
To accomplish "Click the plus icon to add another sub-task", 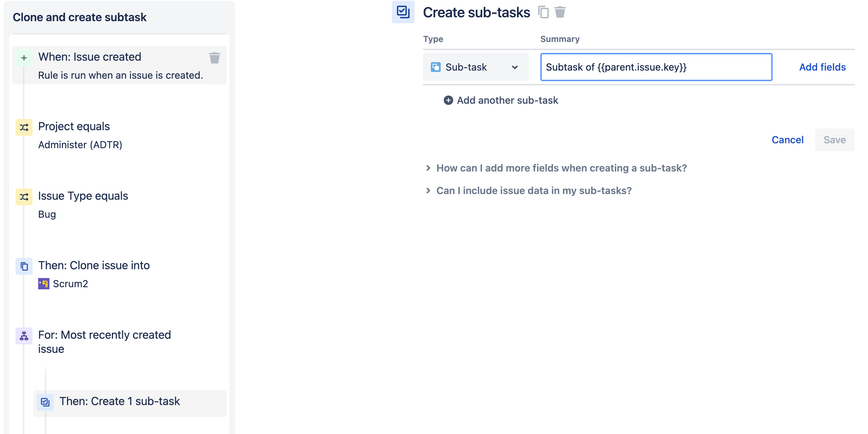I will [x=448, y=101].
